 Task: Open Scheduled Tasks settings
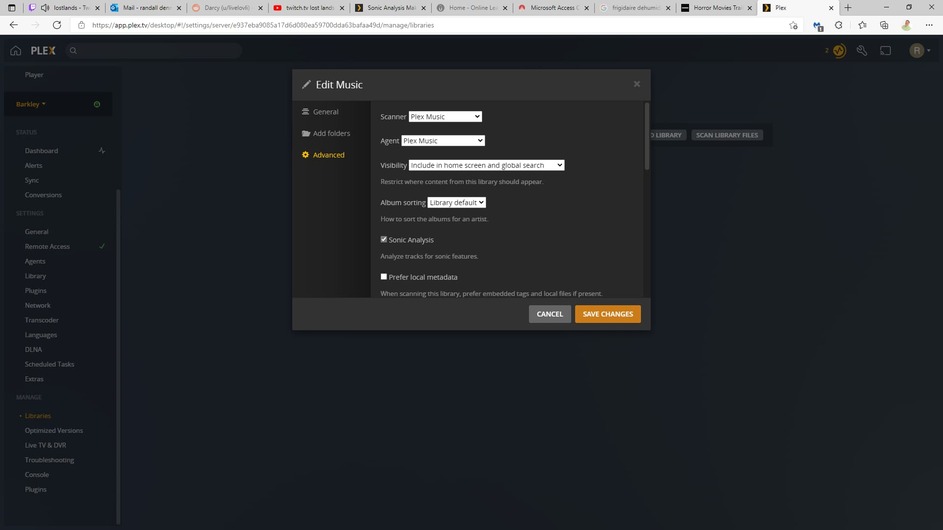pyautogui.click(x=49, y=365)
